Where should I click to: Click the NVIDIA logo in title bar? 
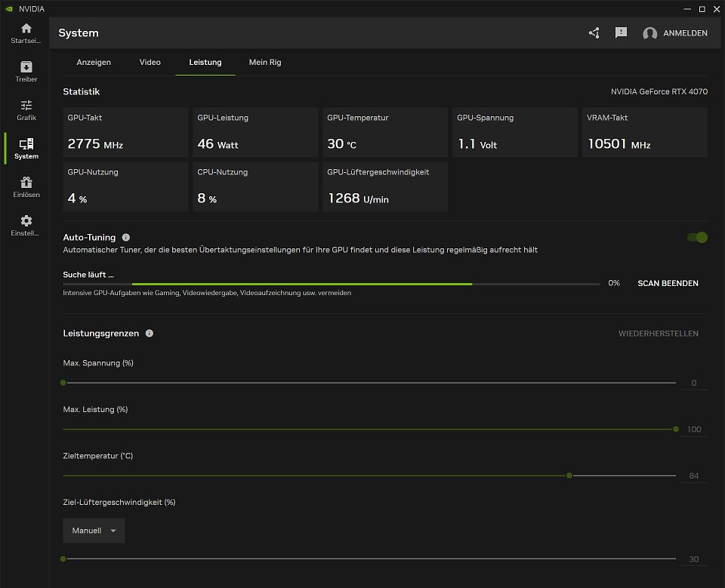tap(9, 9)
